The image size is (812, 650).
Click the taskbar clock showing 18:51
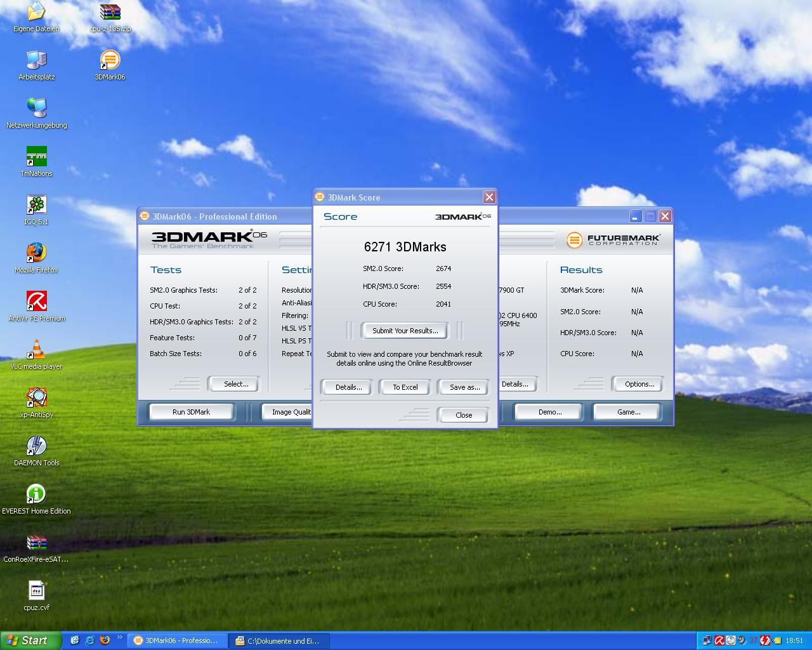click(794, 641)
